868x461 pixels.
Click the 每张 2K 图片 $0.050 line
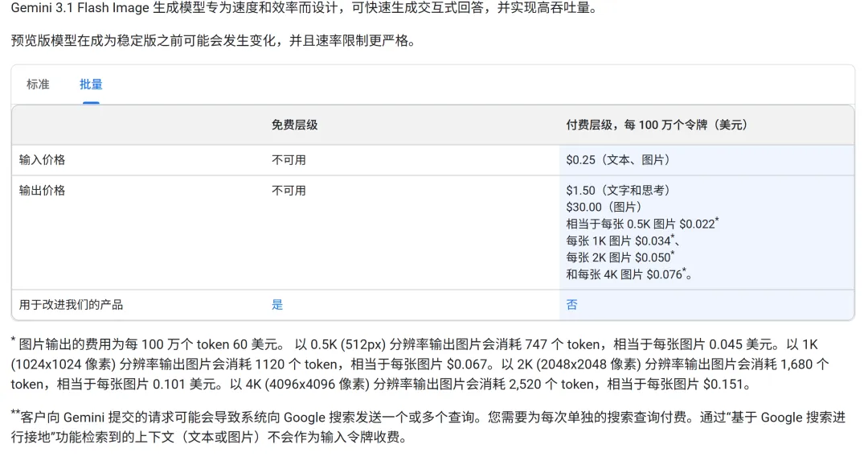[x=620, y=257]
